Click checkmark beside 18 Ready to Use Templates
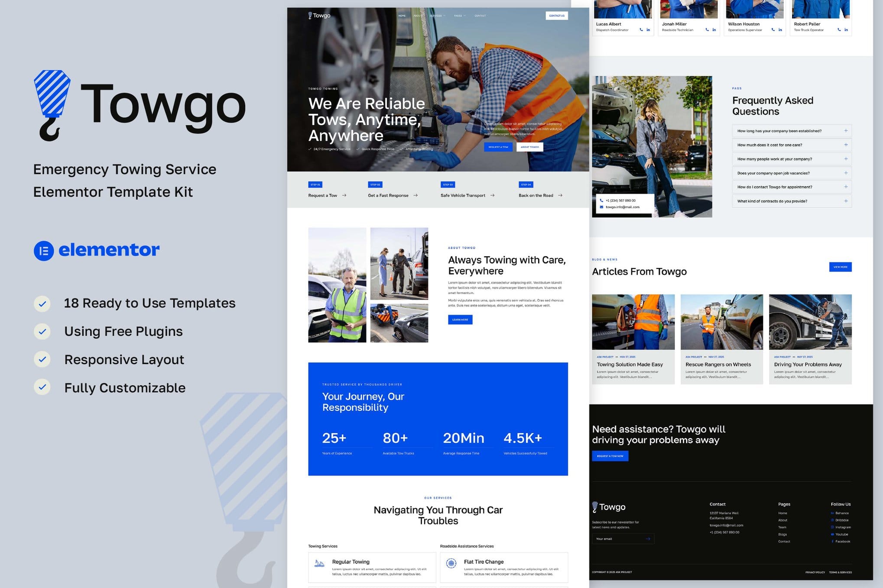This screenshot has width=883, height=588. [x=42, y=304]
